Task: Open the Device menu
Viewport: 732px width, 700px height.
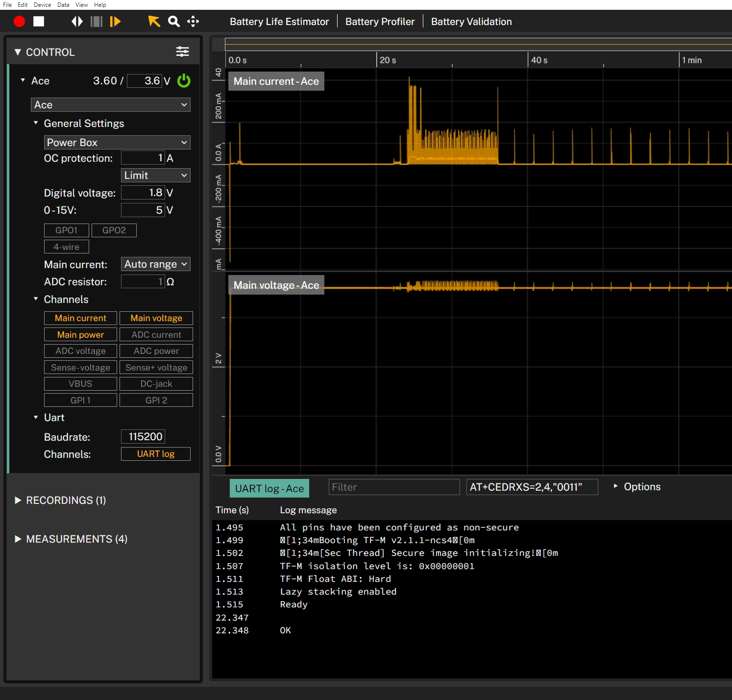Action: (x=42, y=5)
